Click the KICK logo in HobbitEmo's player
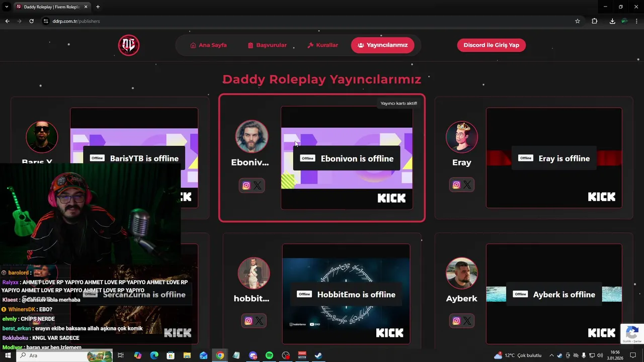The image size is (644, 362). (390, 333)
